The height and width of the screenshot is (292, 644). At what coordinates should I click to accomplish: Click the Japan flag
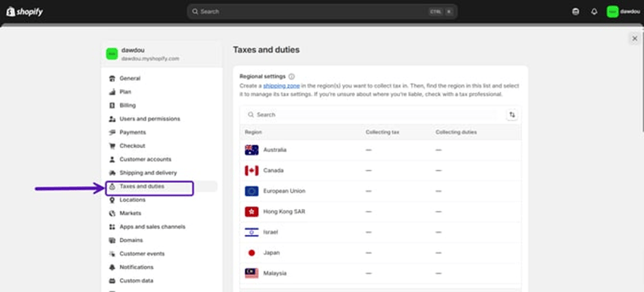point(251,252)
